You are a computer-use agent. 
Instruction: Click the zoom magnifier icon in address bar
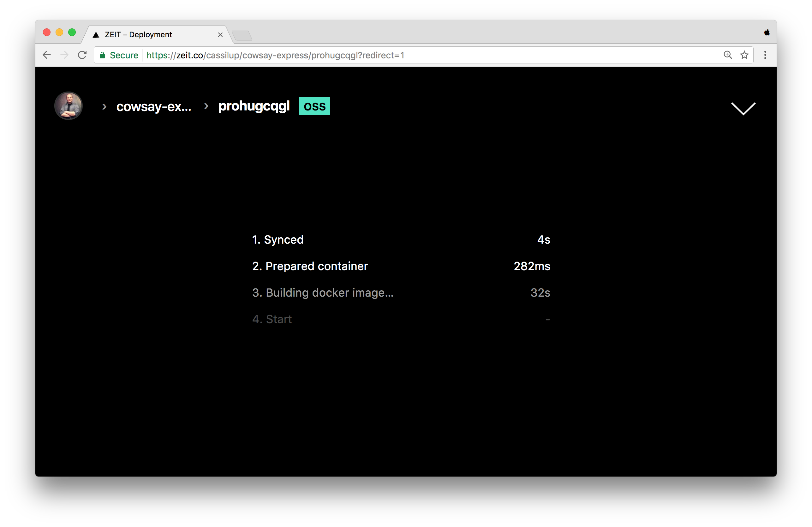[727, 55]
